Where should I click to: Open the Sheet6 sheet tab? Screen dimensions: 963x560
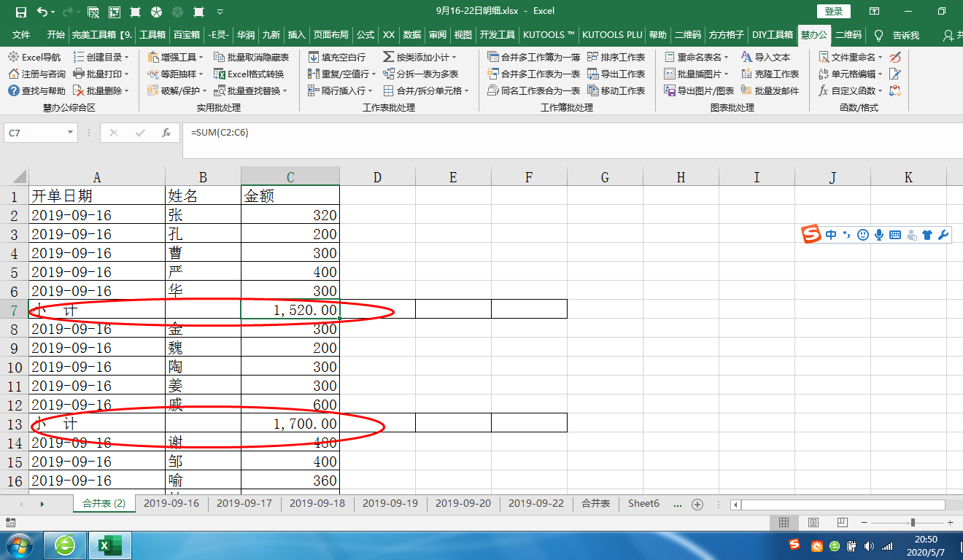643,504
